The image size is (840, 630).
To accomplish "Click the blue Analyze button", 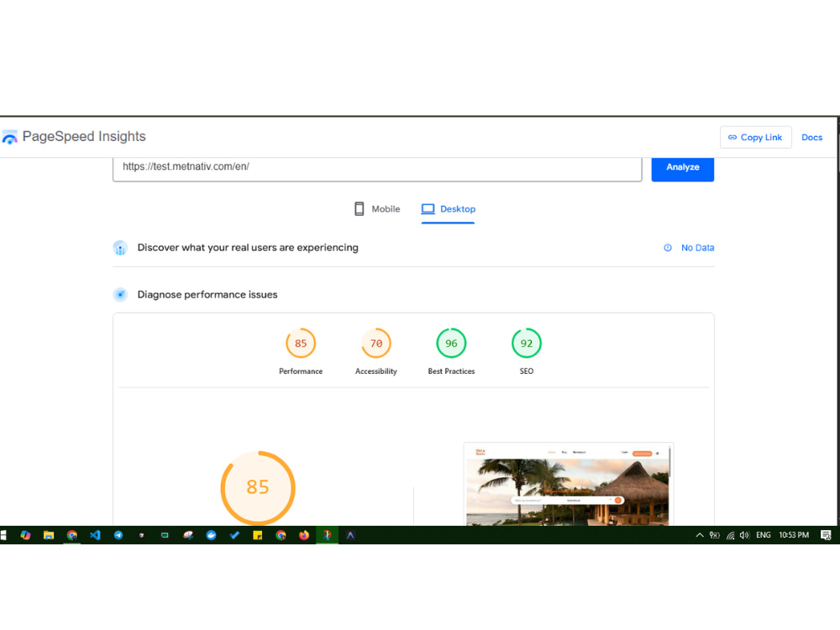I will [682, 168].
